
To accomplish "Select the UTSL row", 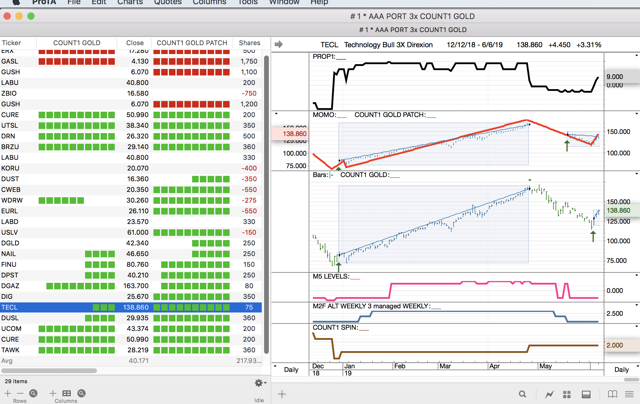I will (x=131, y=125).
